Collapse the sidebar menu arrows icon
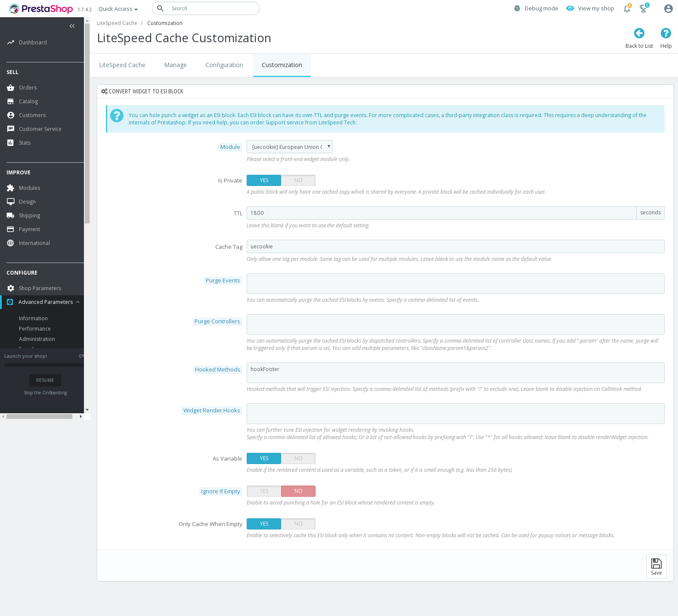The image size is (678, 616). click(72, 26)
